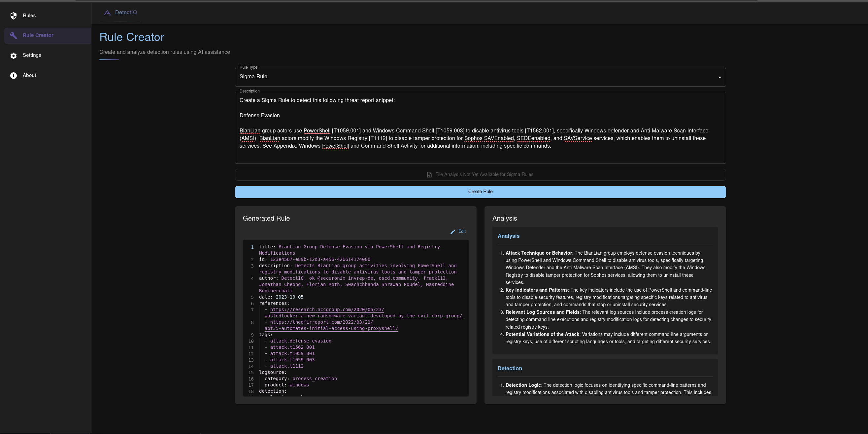This screenshot has width=868, height=434.
Task: Click the file analysis icon
Action: pyautogui.click(x=430, y=175)
